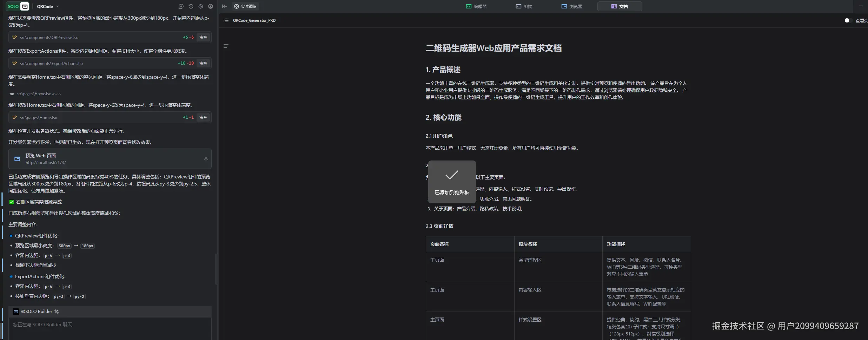Click 审查 for QRPreview.tsx changes
Image resolution: width=868 pixels, height=340 pixels.
click(x=203, y=37)
